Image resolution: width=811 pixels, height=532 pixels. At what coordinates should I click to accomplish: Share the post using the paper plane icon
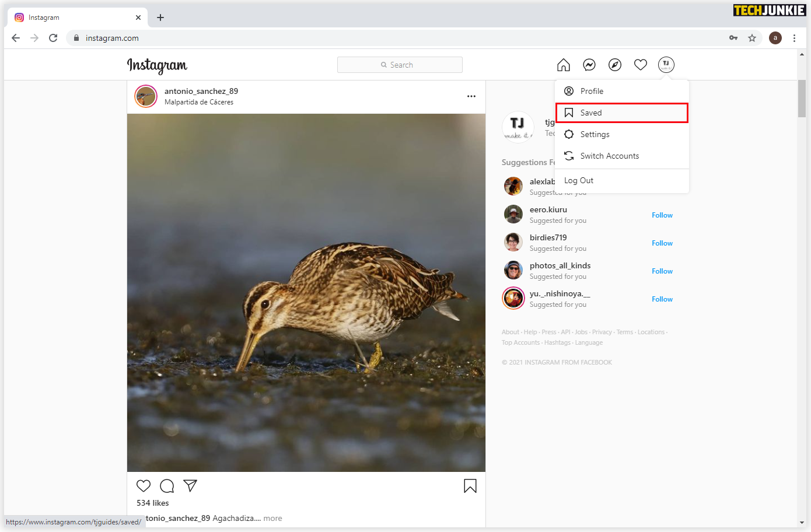click(190, 485)
